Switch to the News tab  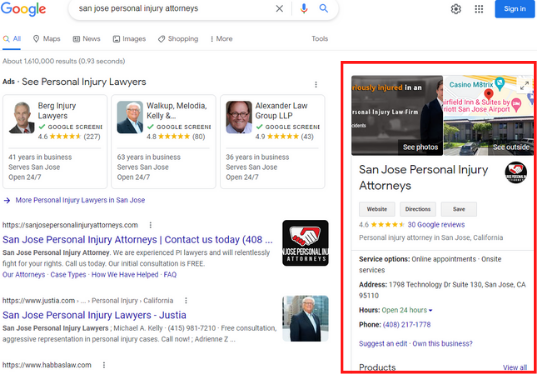[x=87, y=39]
